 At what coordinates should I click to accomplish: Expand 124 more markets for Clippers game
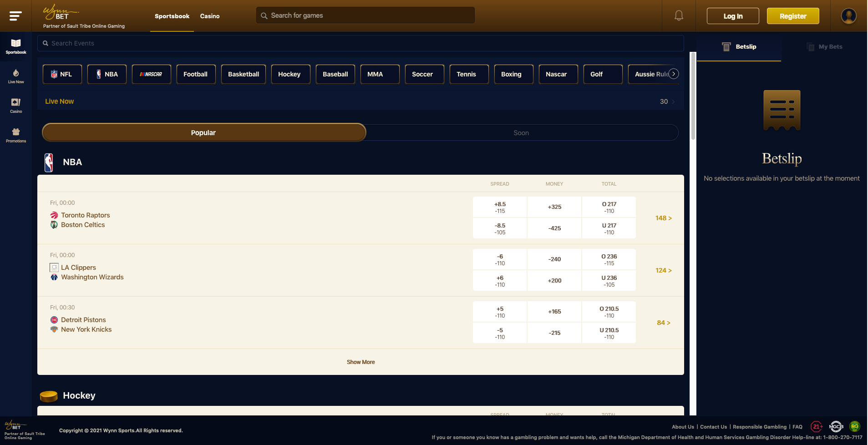[x=664, y=270]
